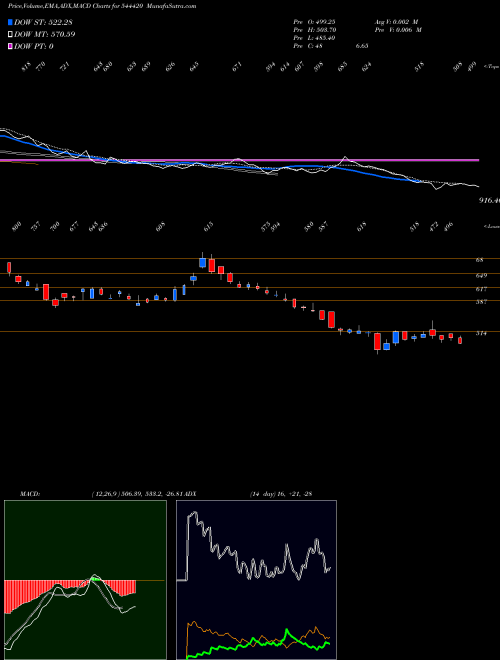Image resolution: width=500 pixels, height=660 pixels.
Task: Click the 'Pre H: 503.70' high value
Action: coord(315,30)
